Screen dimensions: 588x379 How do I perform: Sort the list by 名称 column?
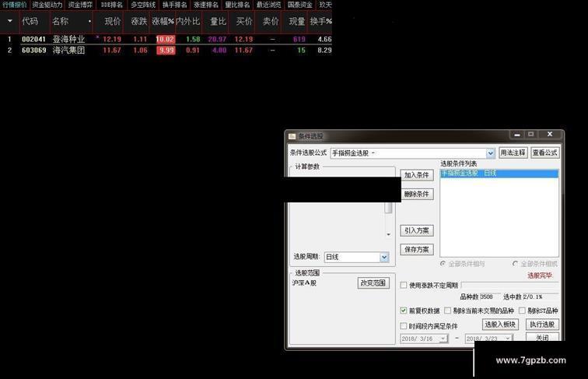tap(60, 21)
